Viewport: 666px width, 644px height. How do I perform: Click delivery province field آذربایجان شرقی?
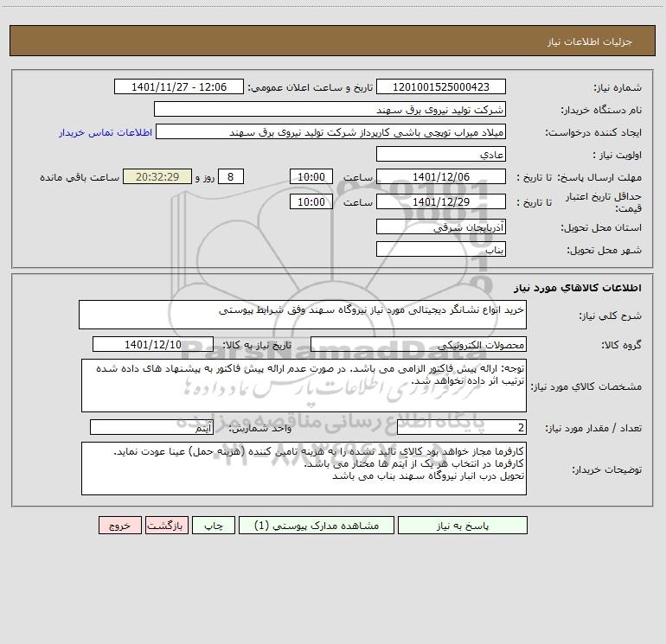coord(441,226)
